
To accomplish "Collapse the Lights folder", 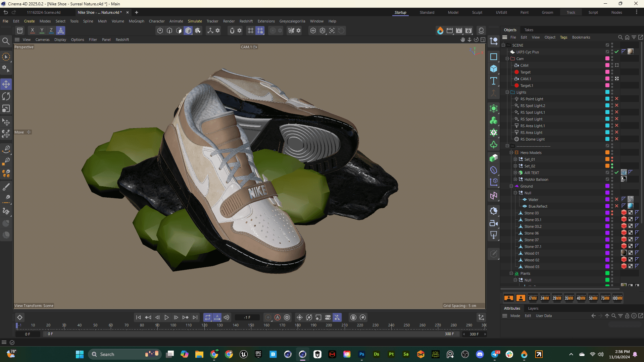I will click(x=507, y=92).
